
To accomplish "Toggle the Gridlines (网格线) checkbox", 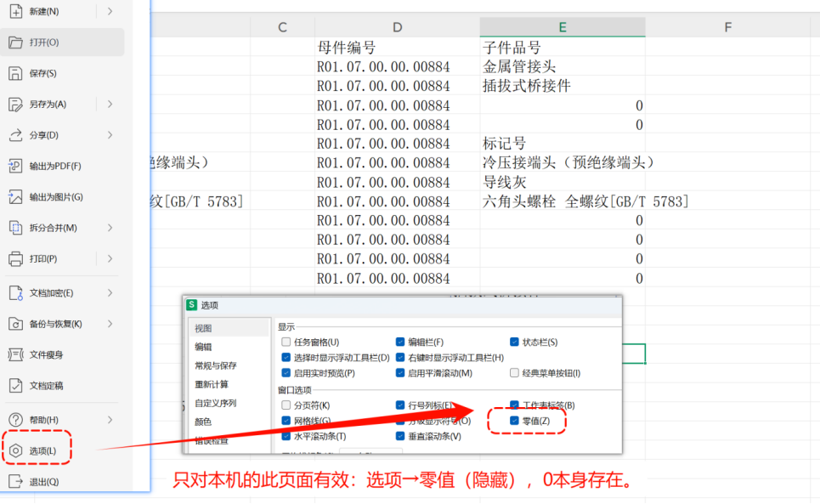I will [286, 421].
